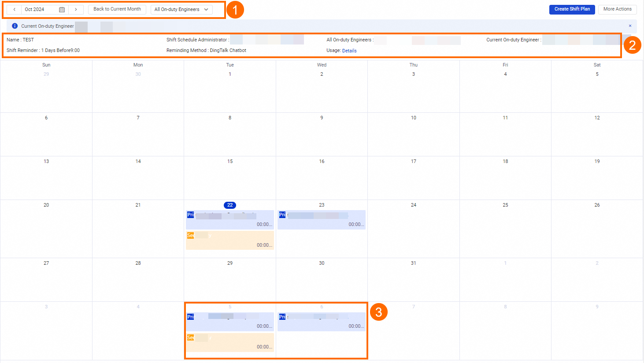Open secondary shift on November 5
The height and width of the screenshot is (363, 644).
(x=230, y=342)
